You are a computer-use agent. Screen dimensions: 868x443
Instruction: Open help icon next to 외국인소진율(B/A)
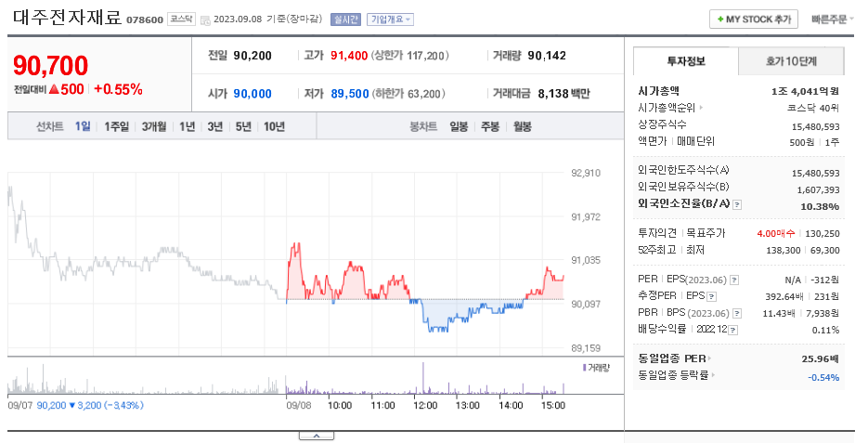[x=737, y=205]
